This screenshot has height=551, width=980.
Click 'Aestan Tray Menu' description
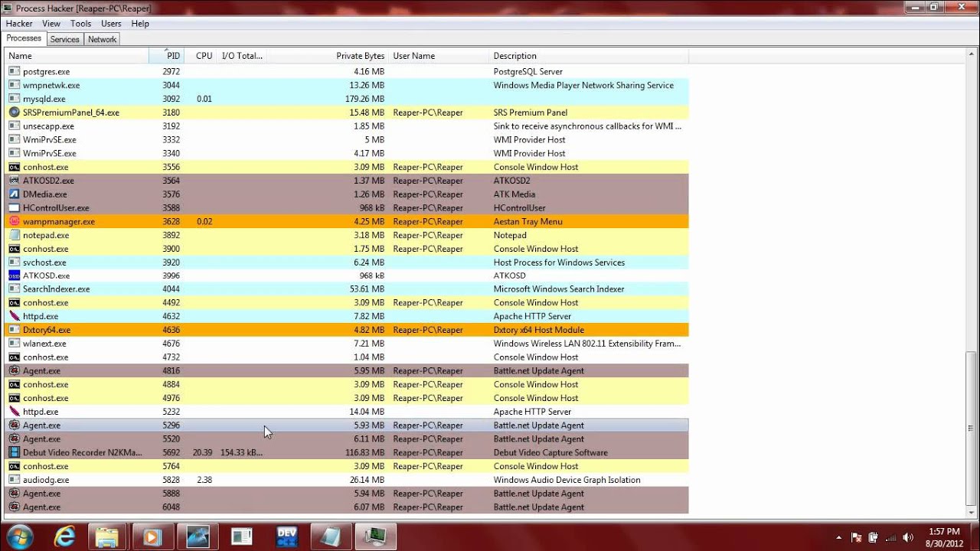pyautogui.click(x=528, y=222)
